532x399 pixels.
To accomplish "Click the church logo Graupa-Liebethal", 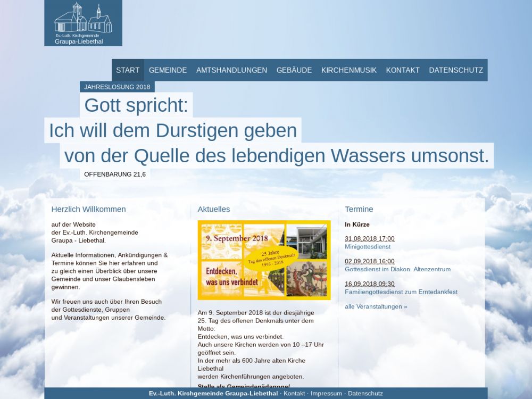I will pos(83,23).
